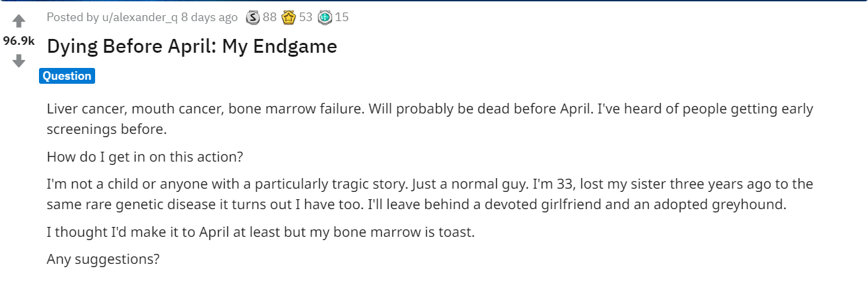Click the platinum award icon
Viewport: 868px width, 281px height.
coord(324,18)
